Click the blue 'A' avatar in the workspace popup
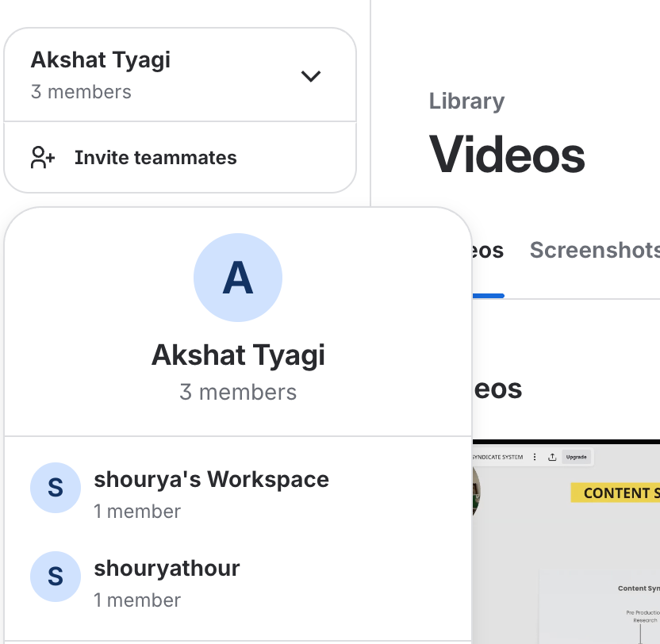660x644 pixels. pos(238,277)
